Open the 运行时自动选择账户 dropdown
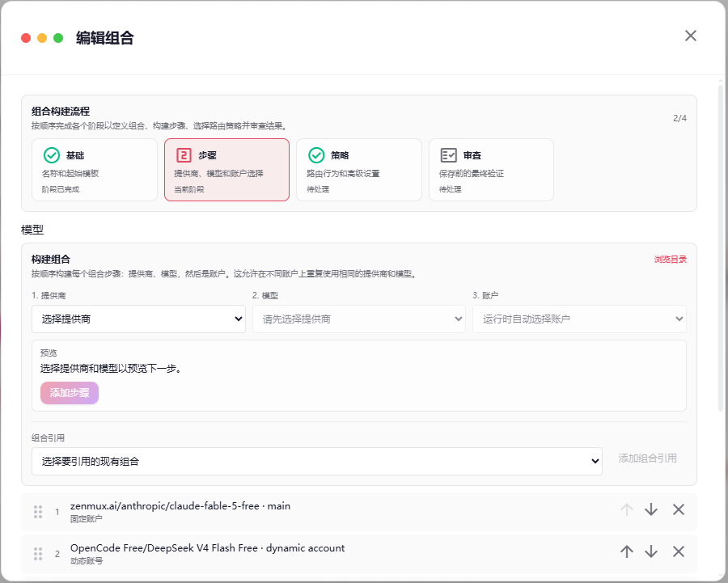 [x=579, y=319]
